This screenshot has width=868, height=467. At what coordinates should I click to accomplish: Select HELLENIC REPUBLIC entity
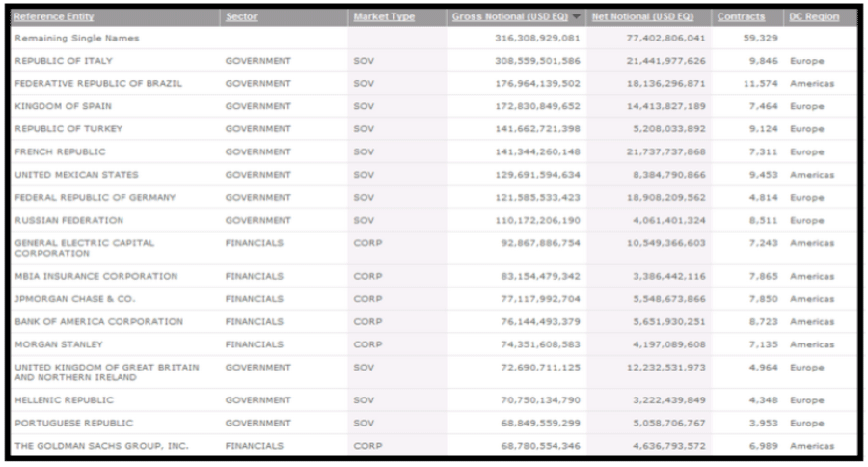65,400
